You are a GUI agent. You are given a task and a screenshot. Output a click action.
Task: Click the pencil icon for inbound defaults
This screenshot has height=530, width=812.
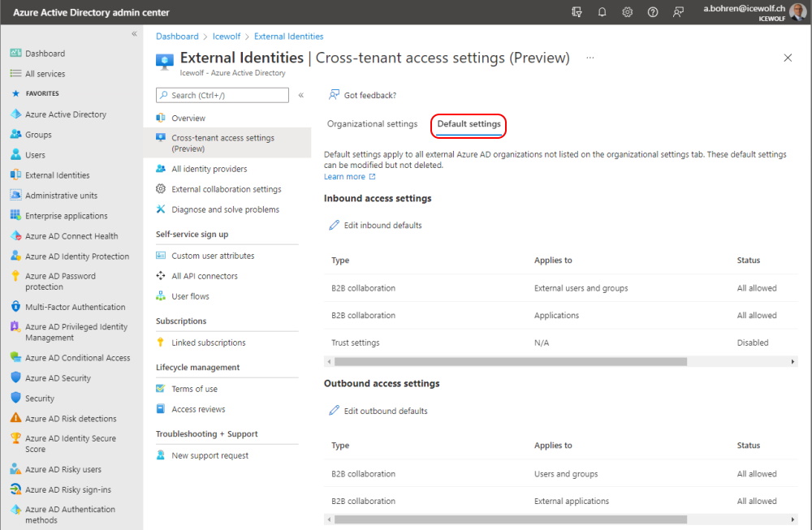point(334,225)
